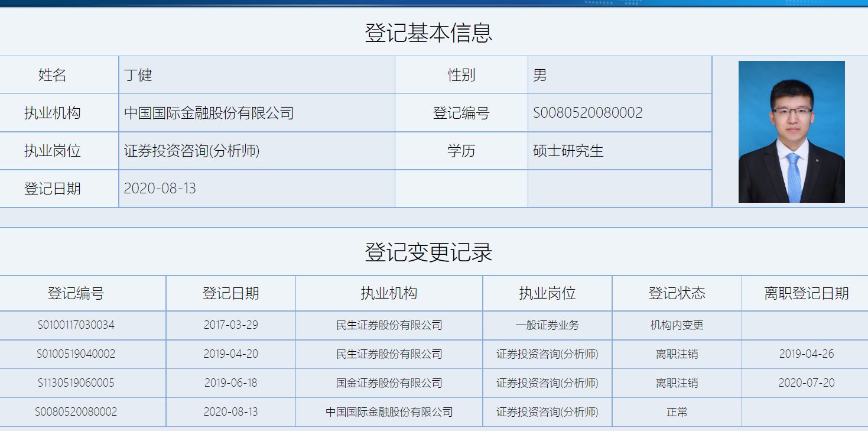Select registration date 2017-03-29
Screen dimensions: 868x431
(231, 325)
